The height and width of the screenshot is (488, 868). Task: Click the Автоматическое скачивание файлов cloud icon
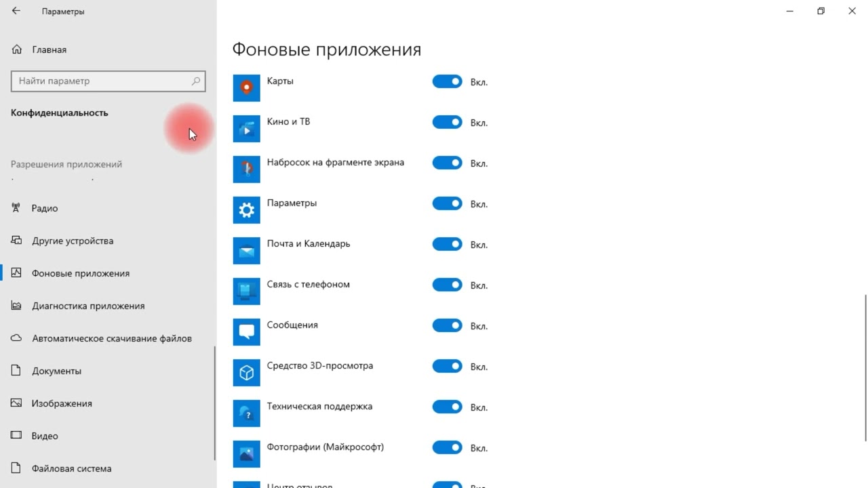point(17,338)
